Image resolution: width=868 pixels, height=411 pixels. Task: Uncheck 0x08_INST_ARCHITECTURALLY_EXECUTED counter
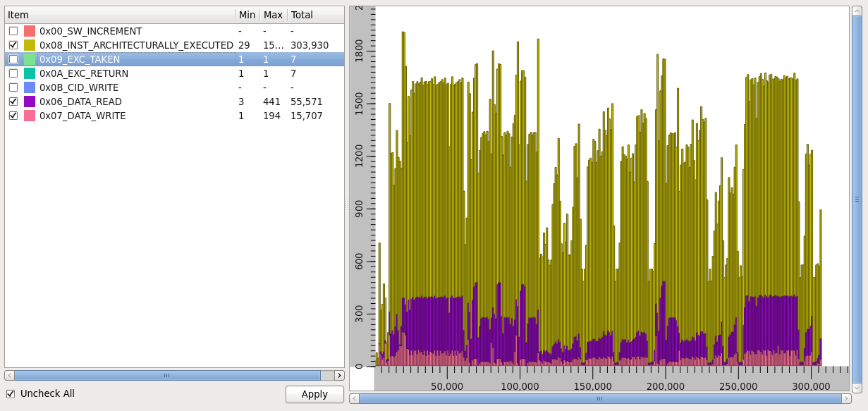13,45
